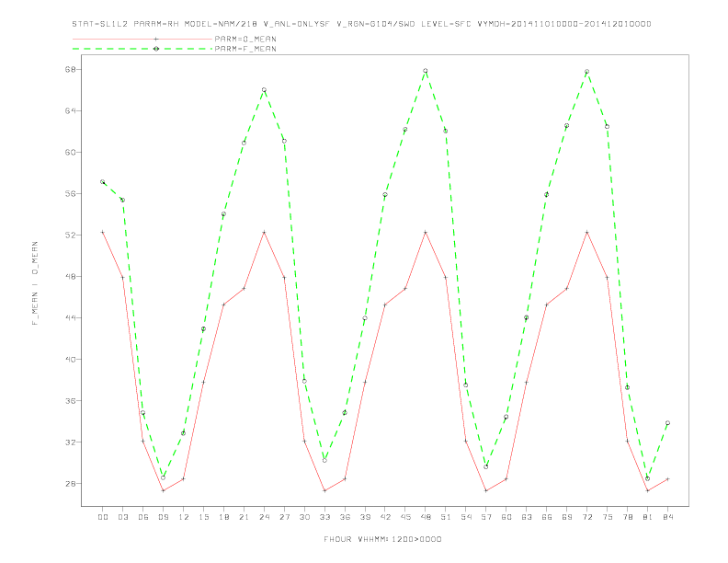The image size is (728, 563).
Task: Select red O_MEAN minimum marker at hour 09
Action: pyautogui.click(x=163, y=490)
